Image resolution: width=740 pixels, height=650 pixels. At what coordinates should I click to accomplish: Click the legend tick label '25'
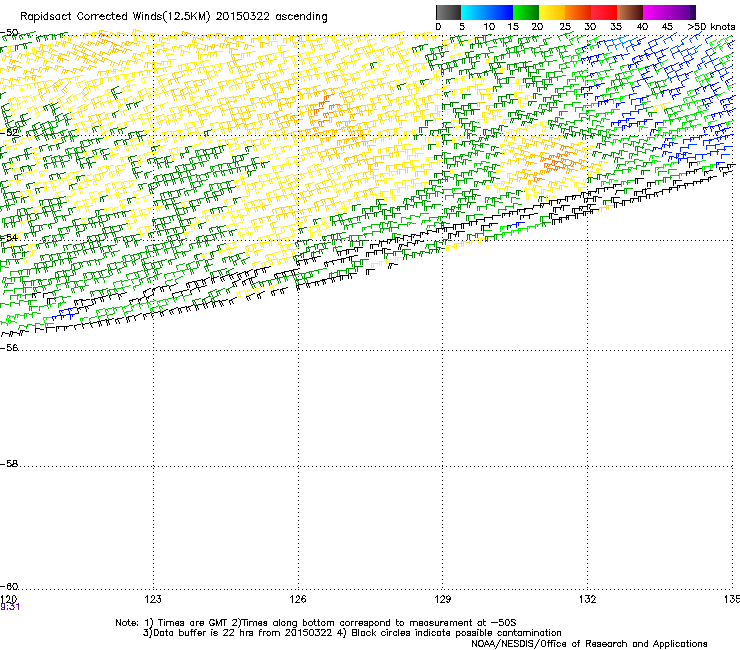[x=565, y=27]
